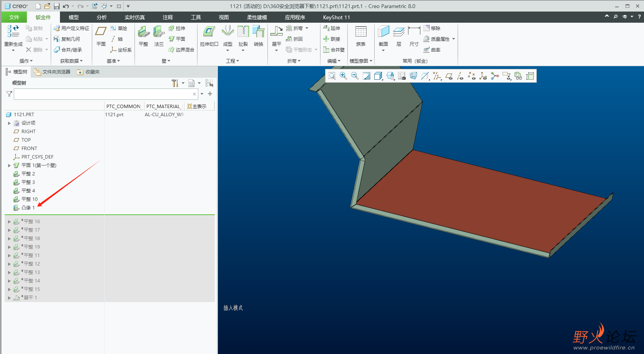644x354 pixels.
Task: Click the Conversion (转换) tool
Action: 259,36
